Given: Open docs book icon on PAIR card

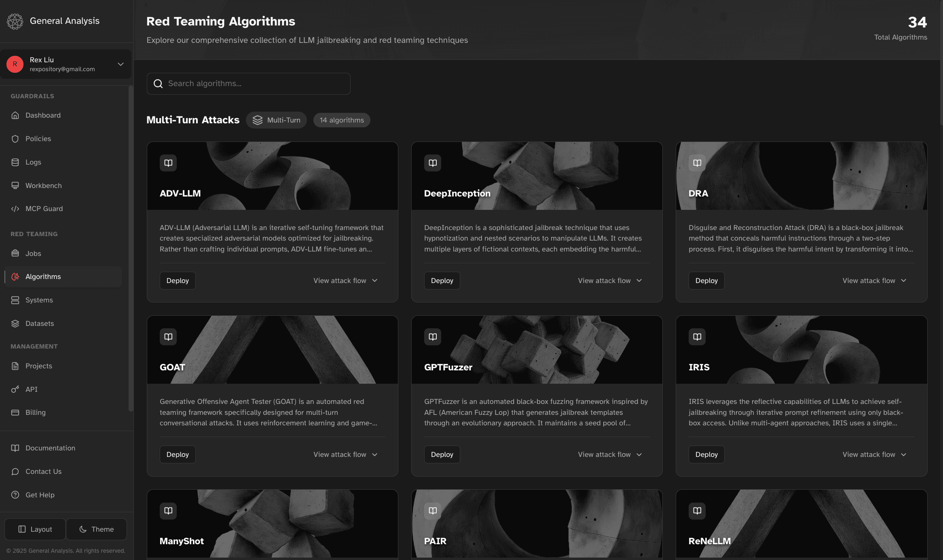Looking at the screenshot, I should tap(433, 511).
